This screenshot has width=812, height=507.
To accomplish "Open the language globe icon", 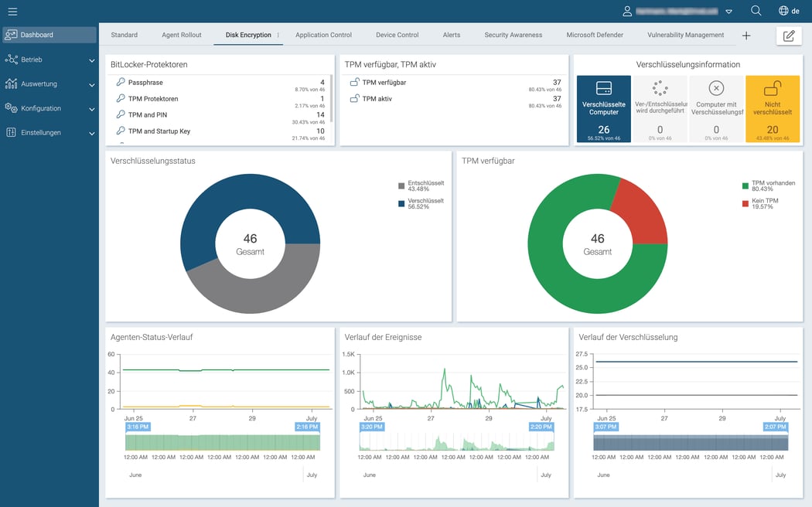I will (x=780, y=11).
